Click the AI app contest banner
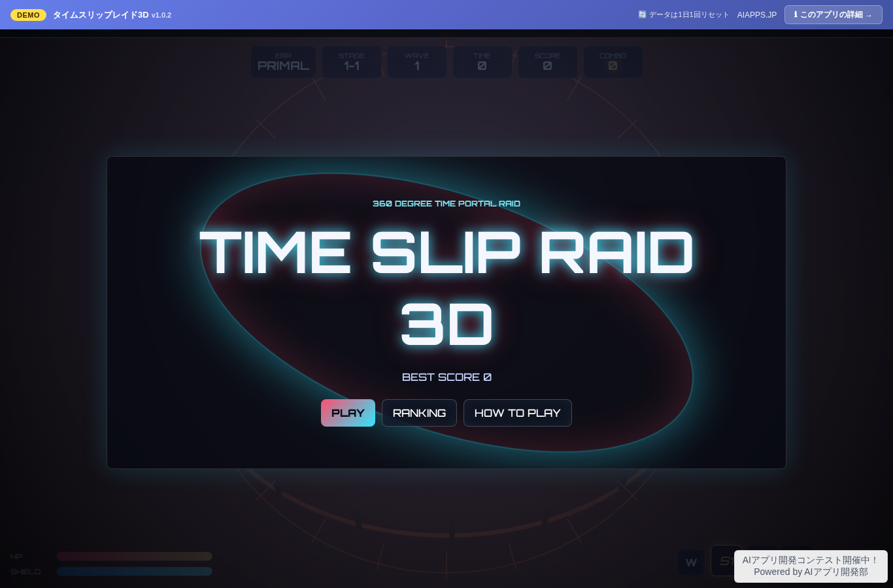The height and width of the screenshot is (588, 893). (x=811, y=566)
